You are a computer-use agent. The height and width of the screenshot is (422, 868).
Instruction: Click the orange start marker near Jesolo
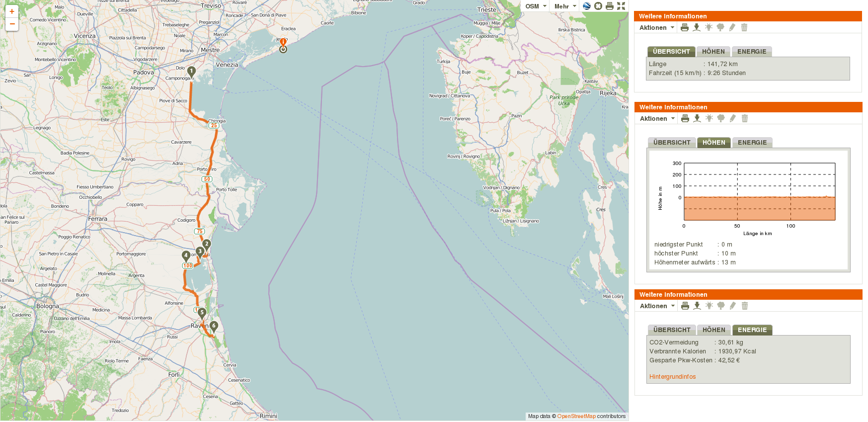283,46
